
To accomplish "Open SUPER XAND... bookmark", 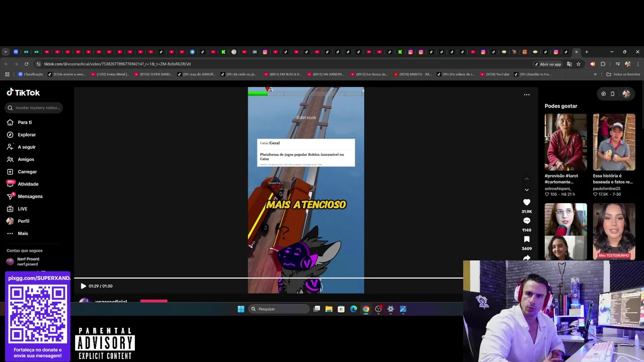I will tap(153, 74).
